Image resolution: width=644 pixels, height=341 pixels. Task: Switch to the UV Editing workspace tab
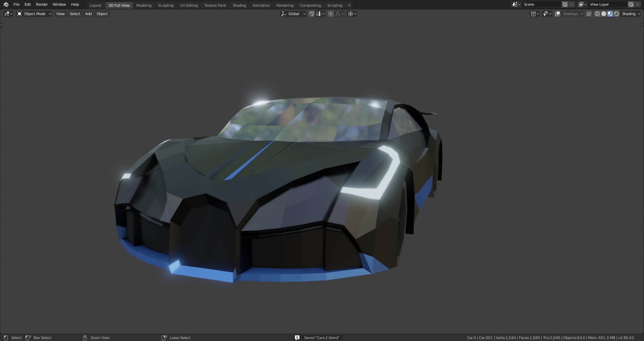coord(189,5)
